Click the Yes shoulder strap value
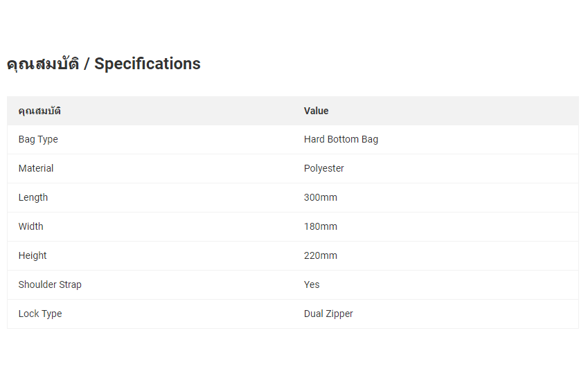 [x=312, y=284]
